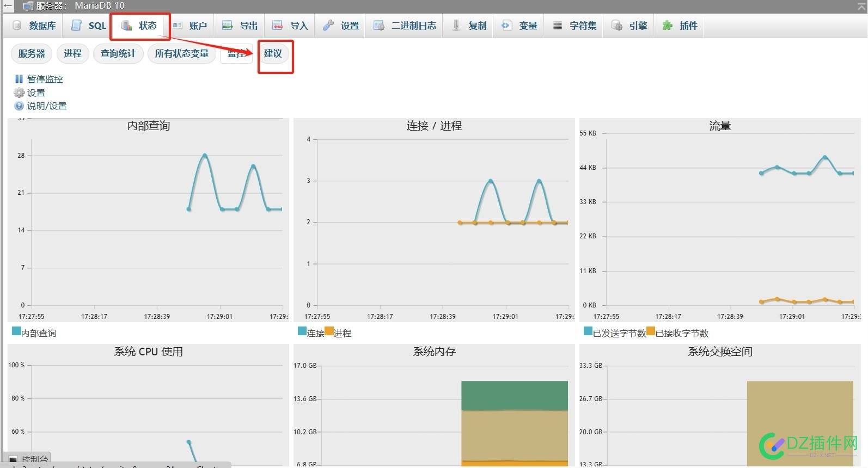
Task: Click the 系统 CPU 使用 chart title
Action: pos(148,352)
